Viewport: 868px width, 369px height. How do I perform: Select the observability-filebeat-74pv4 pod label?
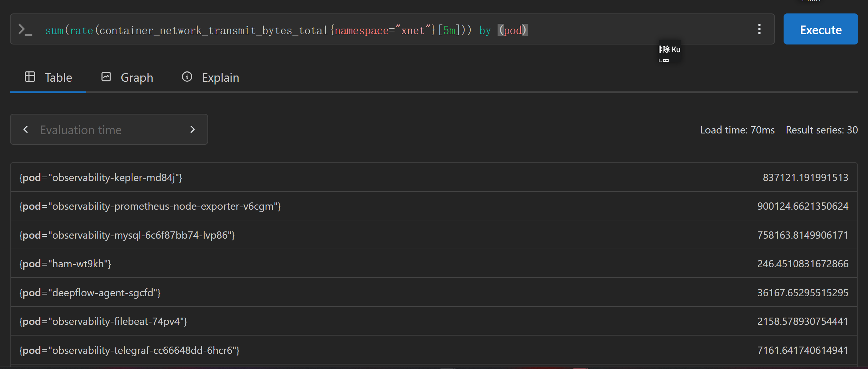(103, 321)
